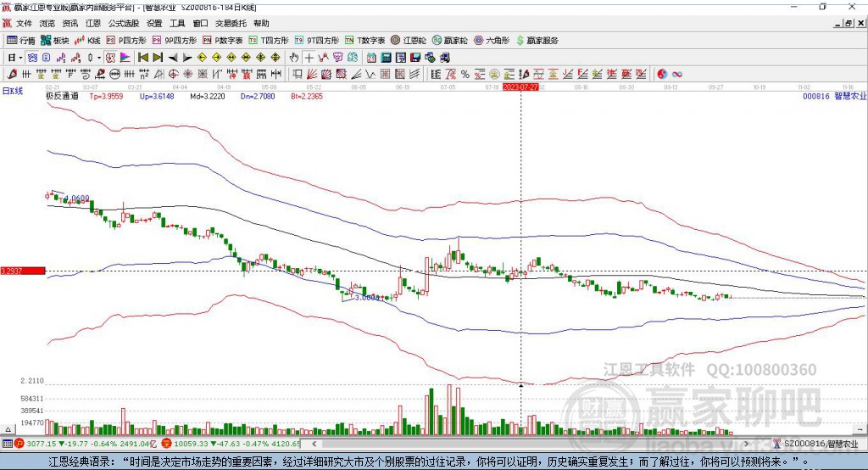868x470 pixels.
Task: Switch to the K线 chart view
Action: [x=87, y=41]
